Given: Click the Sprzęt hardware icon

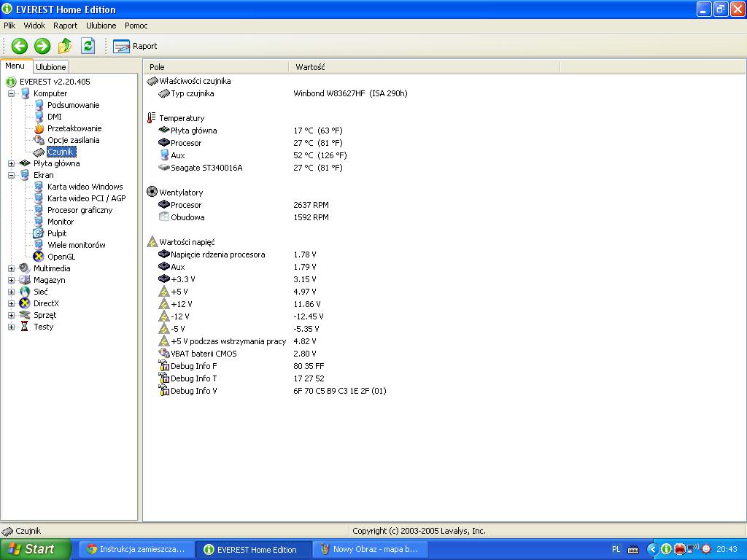Looking at the screenshot, I should coord(25,315).
